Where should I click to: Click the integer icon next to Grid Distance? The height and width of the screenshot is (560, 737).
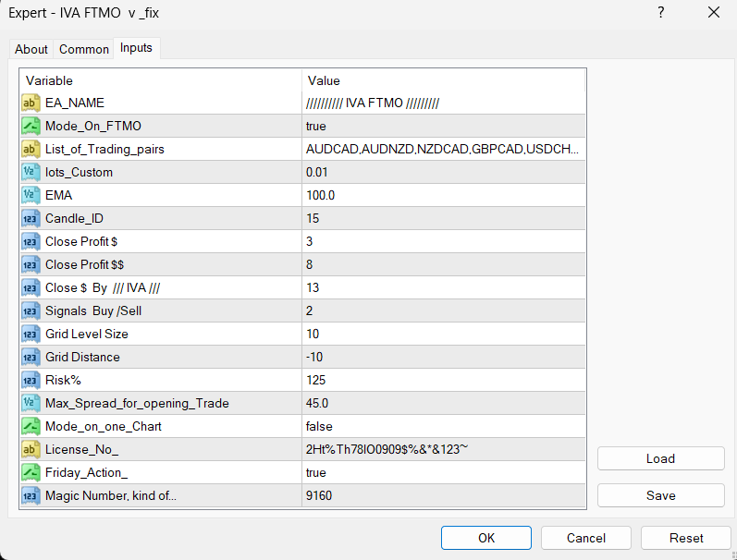pos(31,357)
